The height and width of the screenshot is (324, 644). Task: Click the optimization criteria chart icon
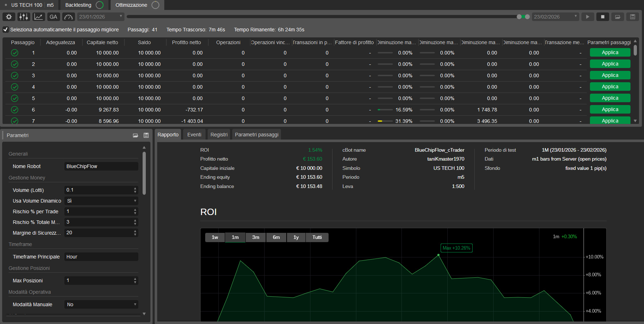tap(38, 16)
